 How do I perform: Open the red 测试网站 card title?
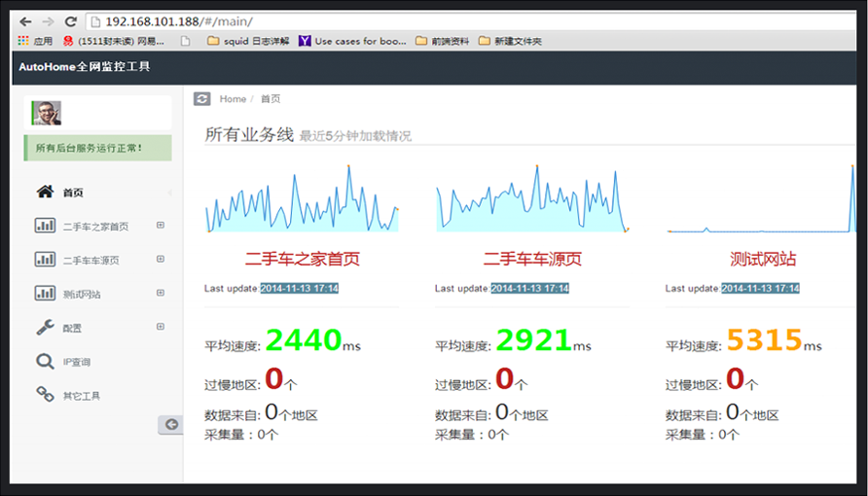coord(763,259)
